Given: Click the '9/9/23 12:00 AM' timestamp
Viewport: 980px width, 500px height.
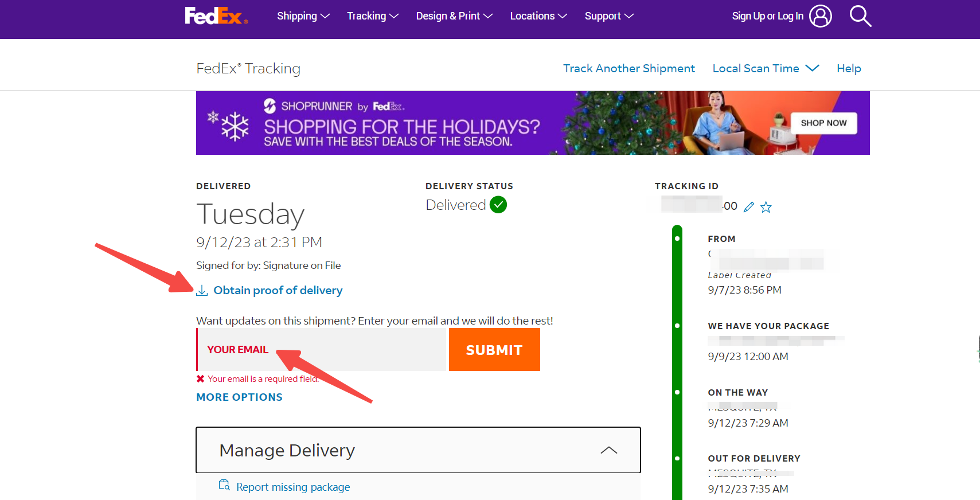Looking at the screenshot, I should click(748, 357).
